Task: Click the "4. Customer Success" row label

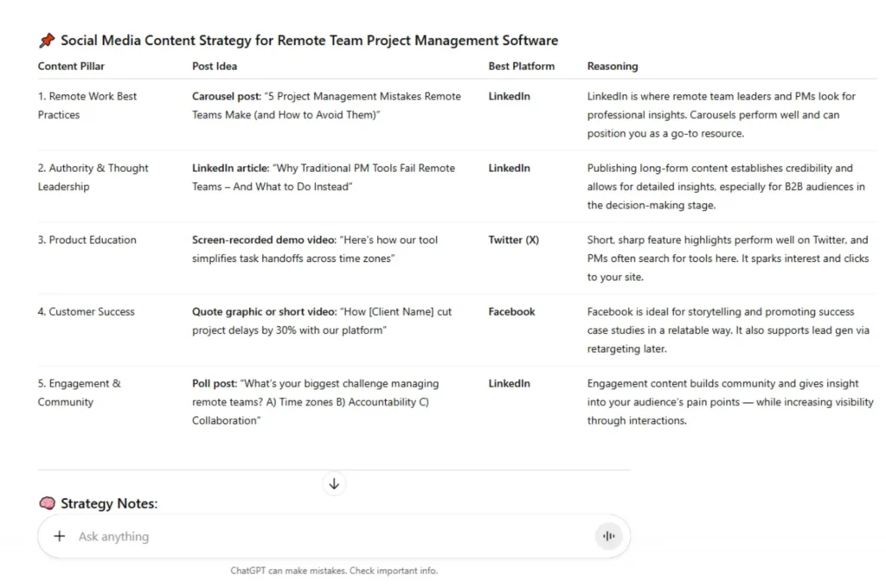Action: coord(86,311)
